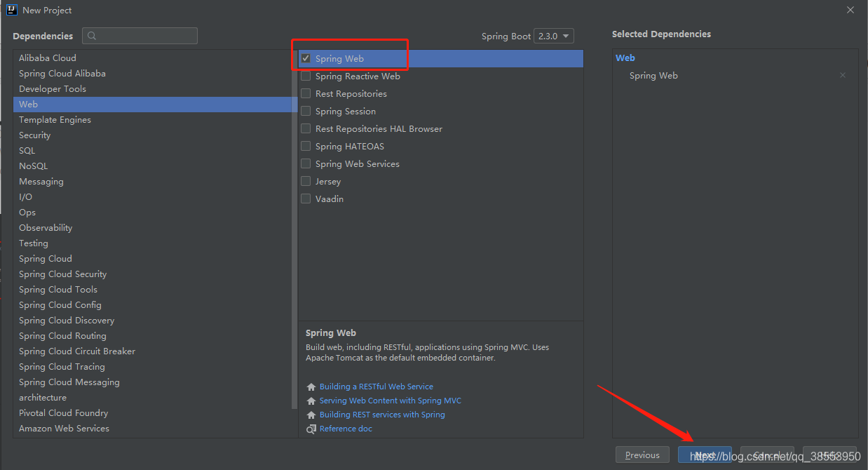
Task: Select Spring Web in Selected Dependencies
Action: pyautogui.click(x=653, y=75)
